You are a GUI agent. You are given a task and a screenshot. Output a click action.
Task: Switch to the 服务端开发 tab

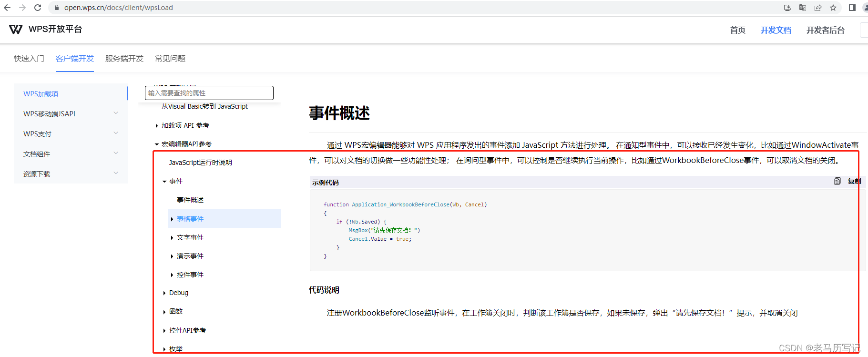pyautogui.click(x=124, y=58)
